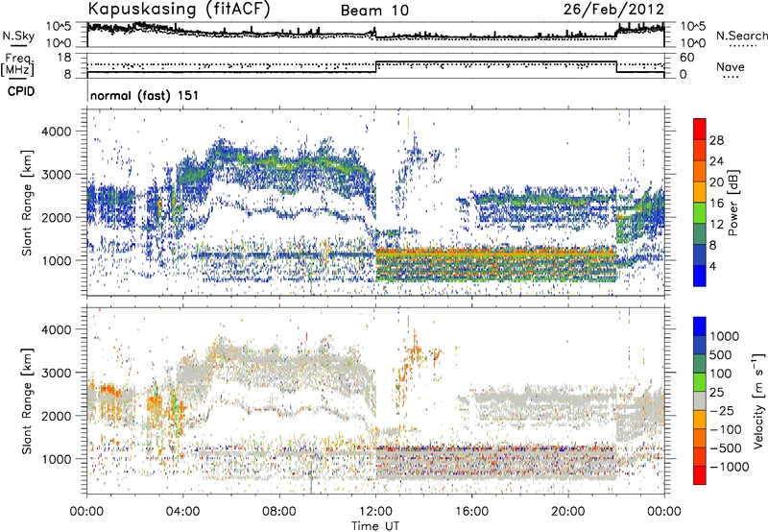Click the '2000' tick of the velocity panel
Viewport: 768px width, 532px height.
click(59, 416)
